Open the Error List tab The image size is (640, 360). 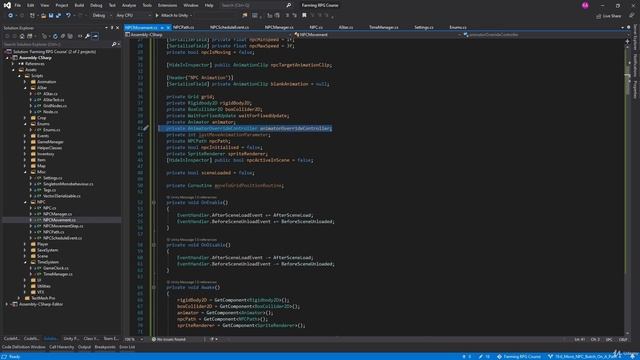pyautogui.click(x=127, y=347)
